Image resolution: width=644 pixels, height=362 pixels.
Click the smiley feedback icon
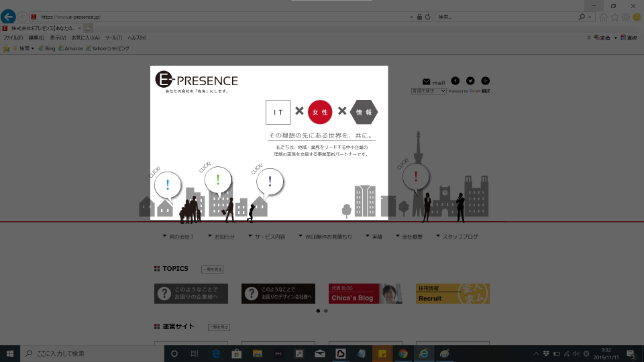637,17
